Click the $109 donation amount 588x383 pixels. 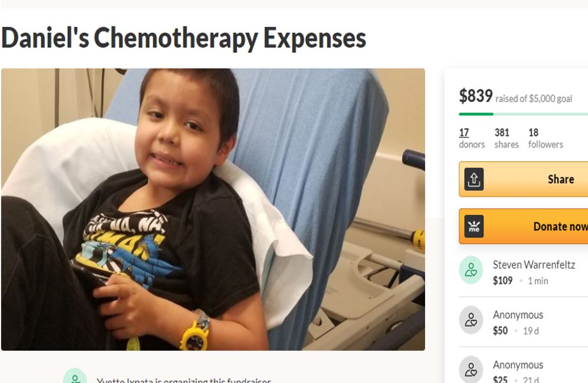point(503,281)
